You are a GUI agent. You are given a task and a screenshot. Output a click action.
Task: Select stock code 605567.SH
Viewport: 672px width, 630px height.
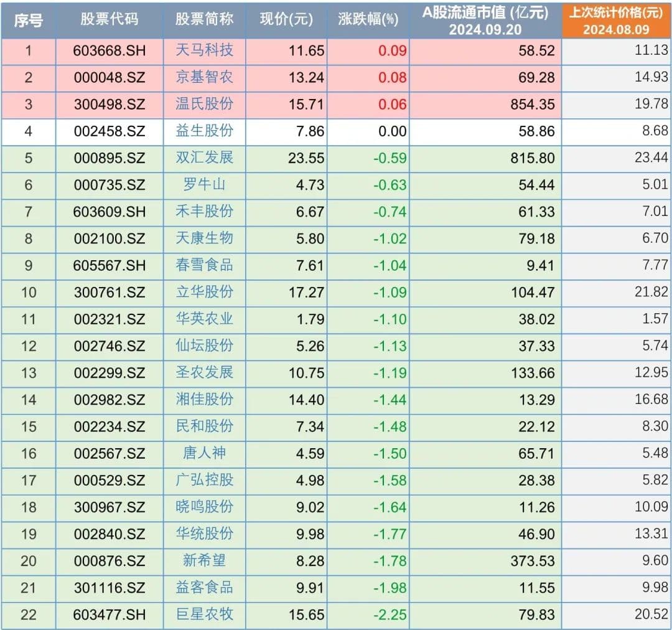coord(110,266)
